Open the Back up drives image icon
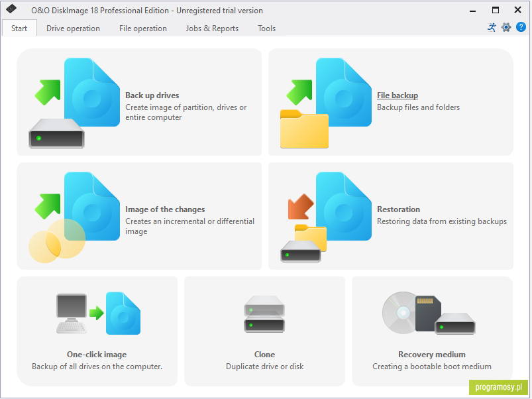This screenshot has height=399, width=532. click(x=74, y=103)
